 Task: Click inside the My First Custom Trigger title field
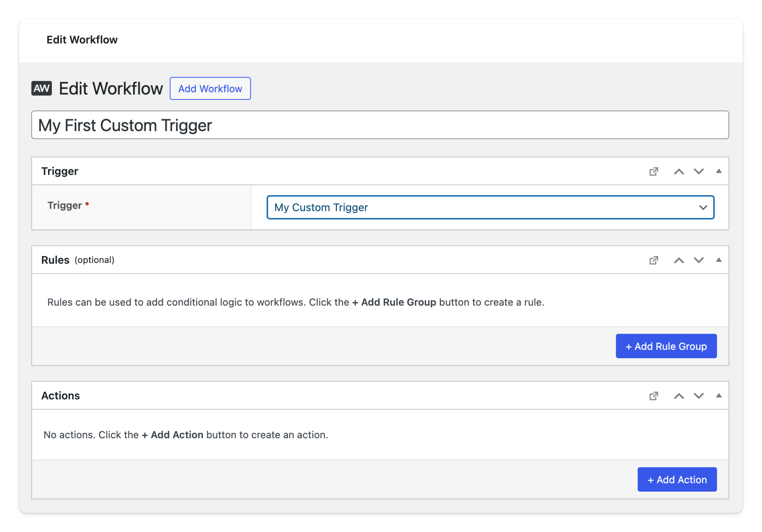tap(199, 125)
